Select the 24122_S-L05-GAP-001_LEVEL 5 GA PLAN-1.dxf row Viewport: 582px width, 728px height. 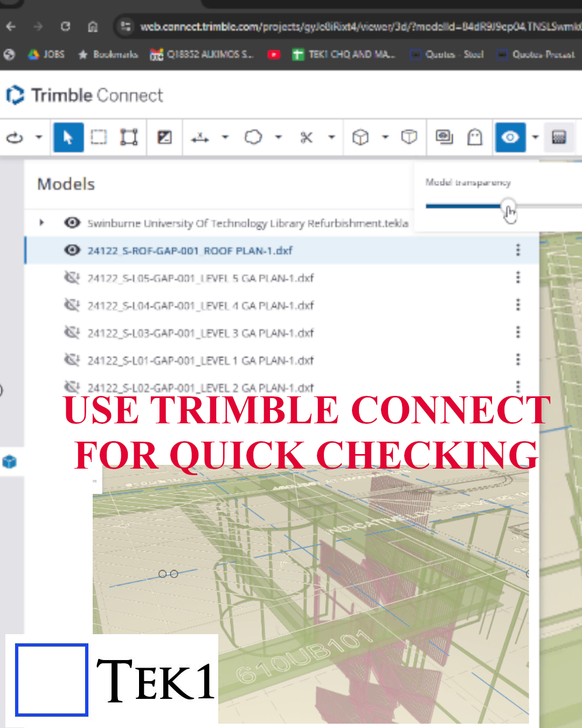coord(282,278)
